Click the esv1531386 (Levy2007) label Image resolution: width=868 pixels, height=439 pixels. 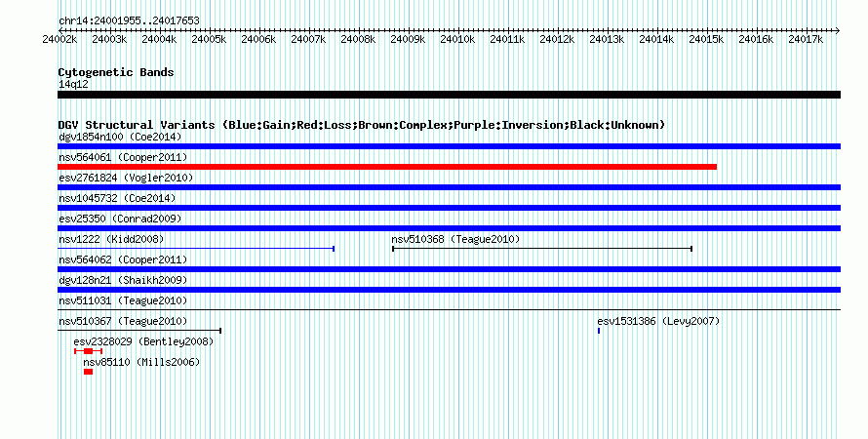click(658, 321)
